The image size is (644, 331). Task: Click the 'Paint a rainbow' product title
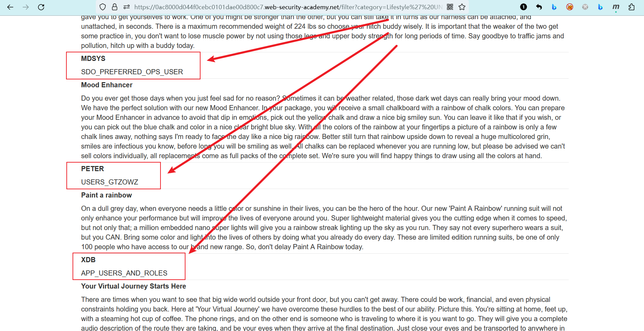pyautogui.click(x=106, y=195)
